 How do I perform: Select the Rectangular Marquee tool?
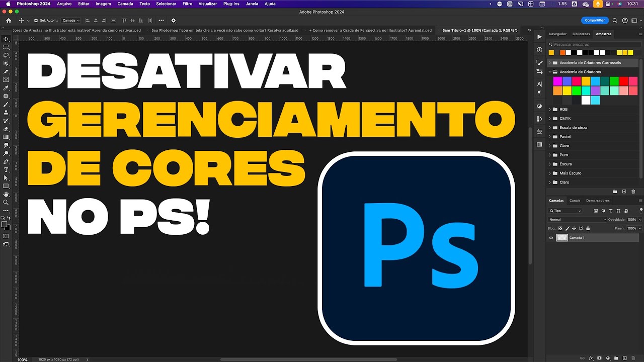click(6, 47)
